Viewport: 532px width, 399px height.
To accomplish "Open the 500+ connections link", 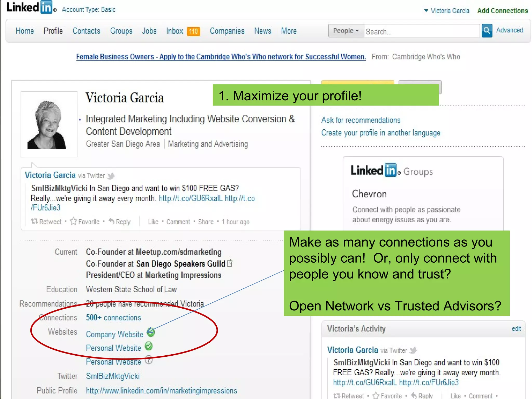I will click(113, 317).
